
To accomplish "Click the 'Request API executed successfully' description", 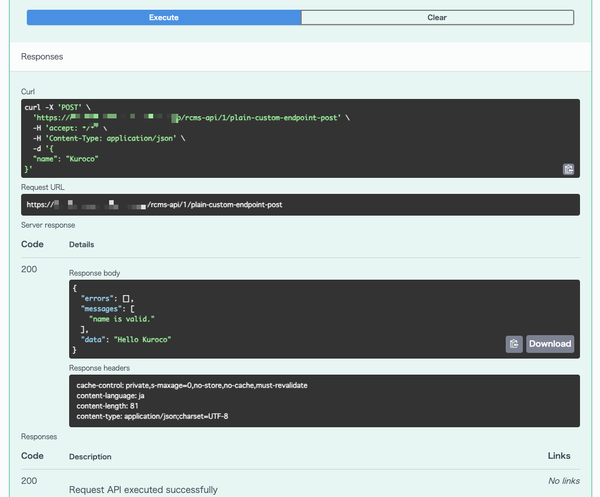I will tap(143, 490).
